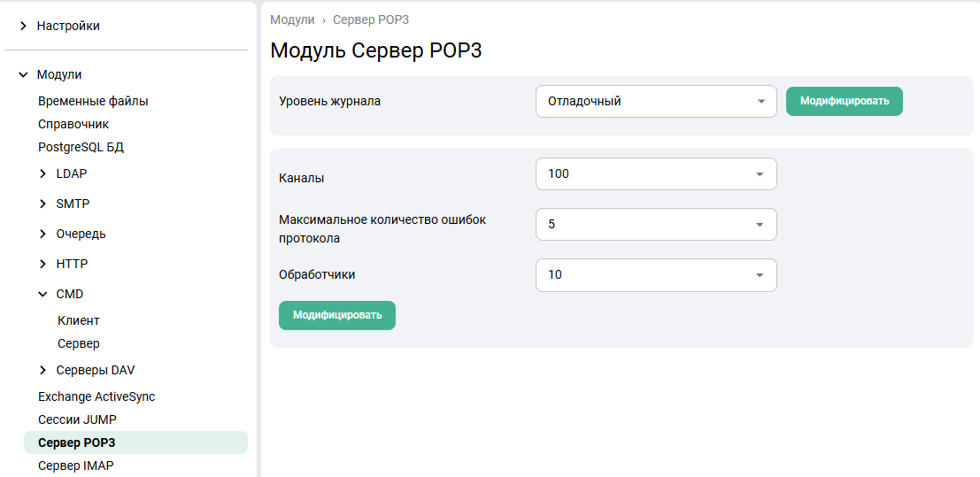Collapse the Модули section chevron
980x477 pixels.
(23, 75)
